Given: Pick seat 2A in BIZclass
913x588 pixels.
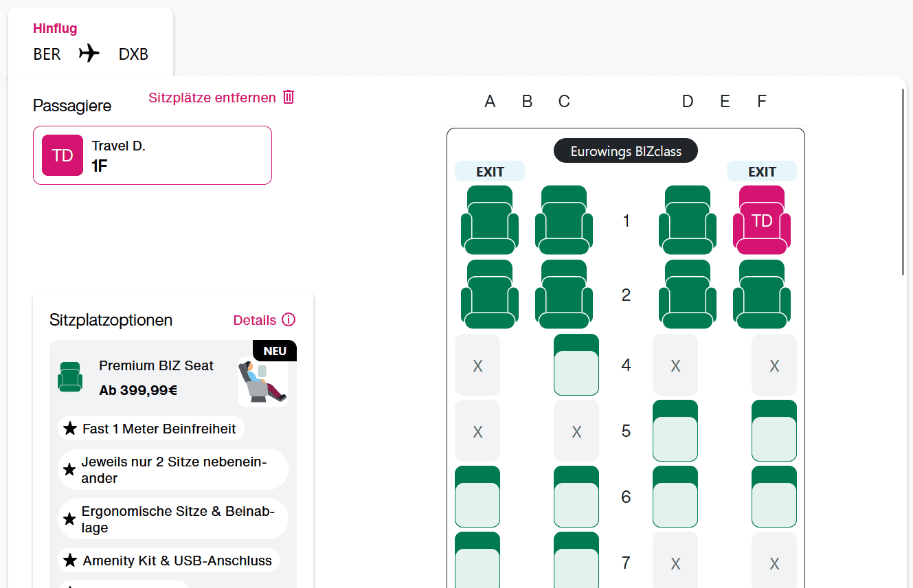Looking at the screenshot, I should coord(489,295).
